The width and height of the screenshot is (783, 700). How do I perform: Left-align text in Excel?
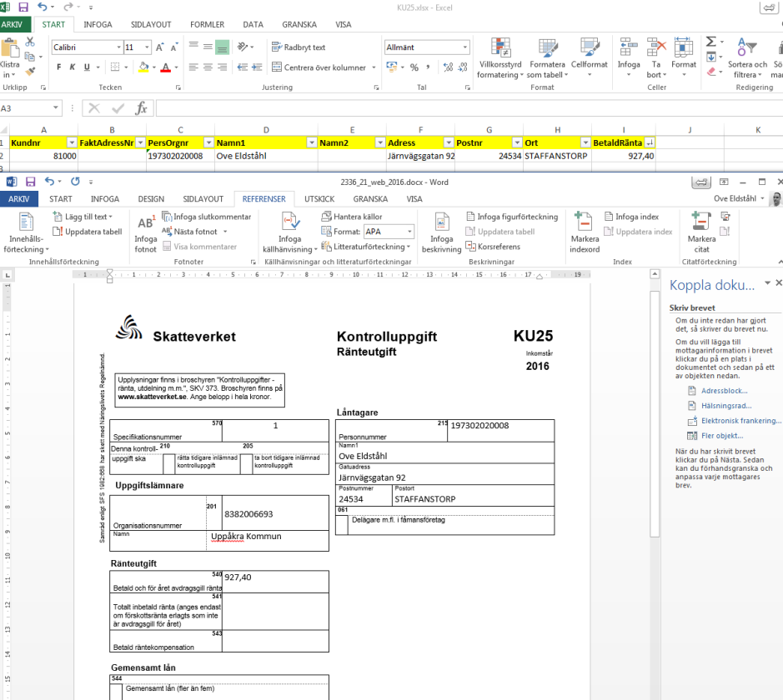pyautogui.click(x=193, y=67)
